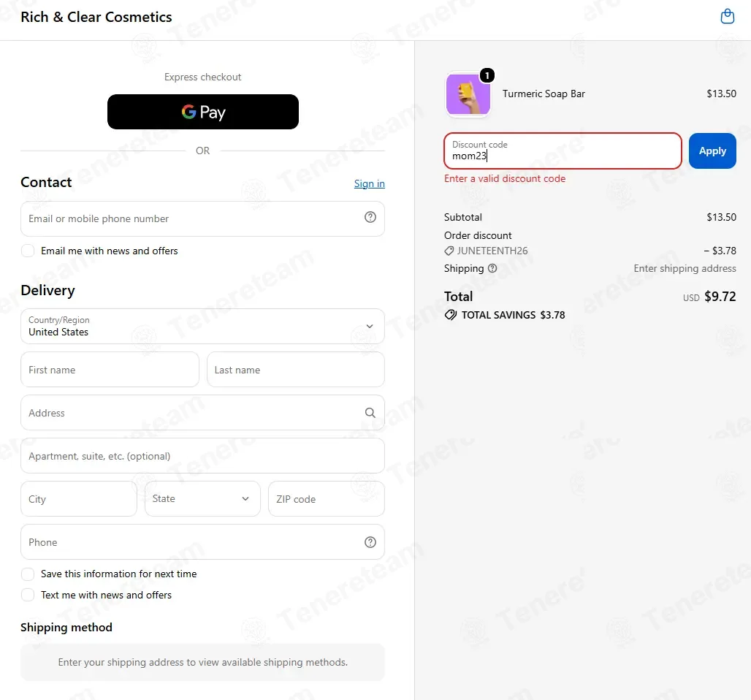Check Save this information for next time
The width and height of the screenshot is (751, 700).
click(28, 574)
